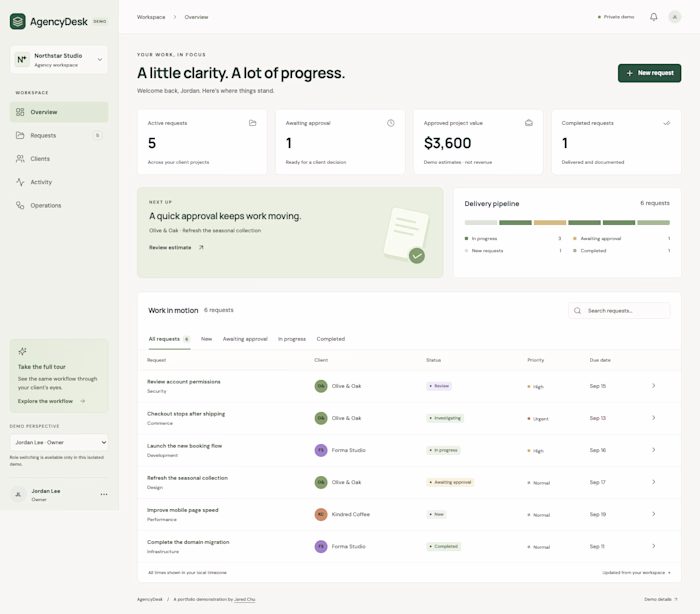
Task: Click the search magnifier icon
Action: click(577, 310)
